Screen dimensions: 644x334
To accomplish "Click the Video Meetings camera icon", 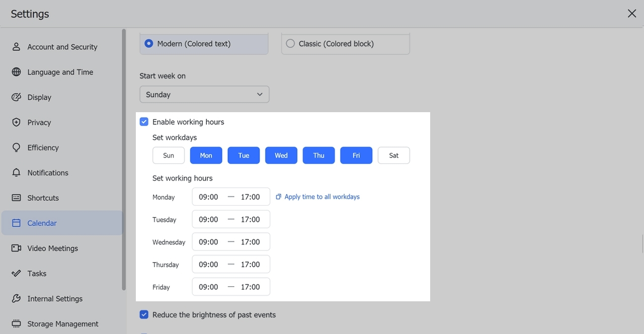I will [16, 248].
